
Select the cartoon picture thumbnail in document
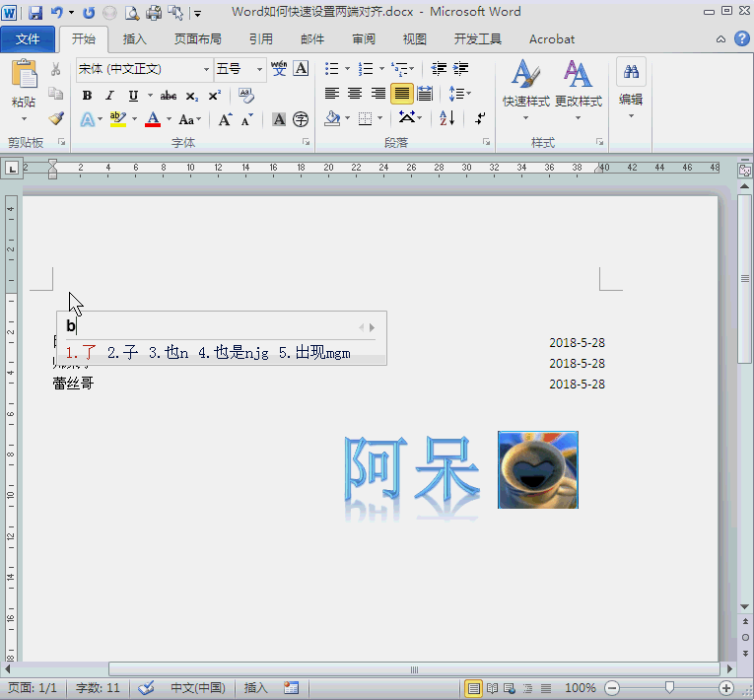coord(538,469)
